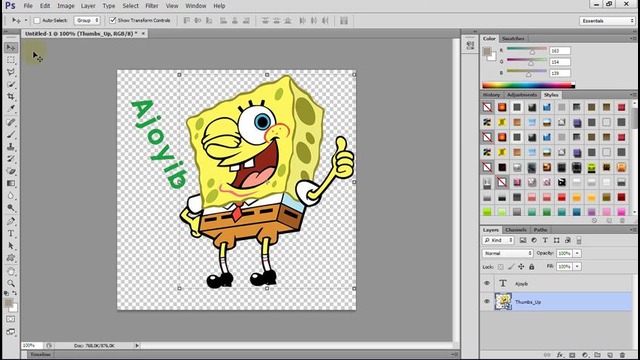Click the Delete layer trash icon

(x=622, y=355)
